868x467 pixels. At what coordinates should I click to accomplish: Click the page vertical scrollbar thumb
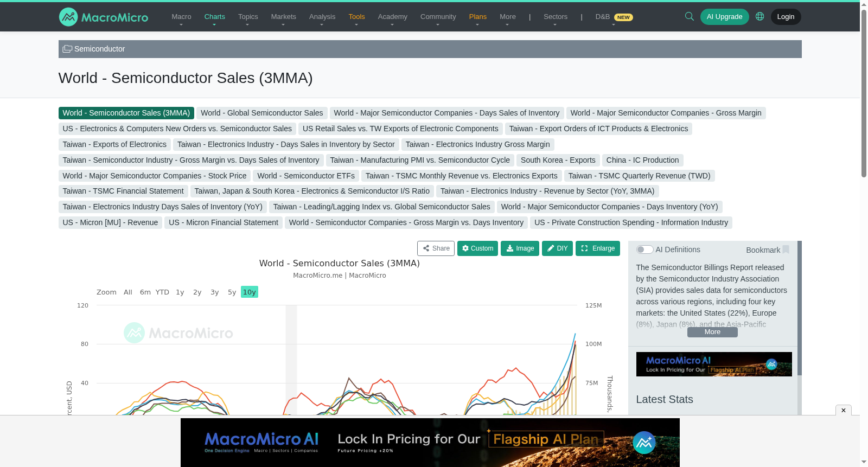[x=864, y=92]
